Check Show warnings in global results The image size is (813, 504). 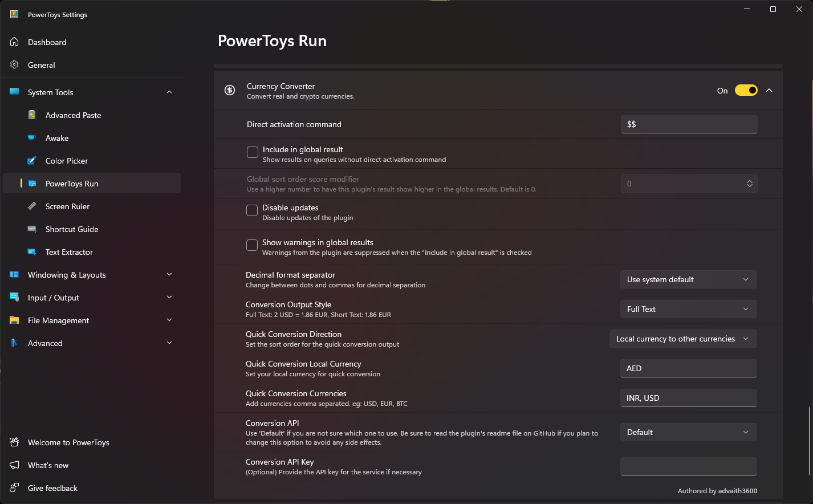252,245
